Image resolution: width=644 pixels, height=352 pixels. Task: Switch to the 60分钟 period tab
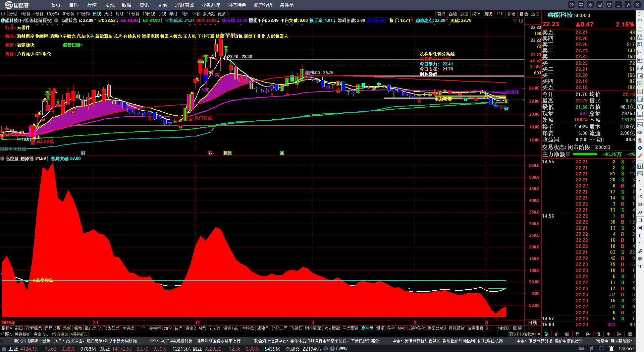84,14
